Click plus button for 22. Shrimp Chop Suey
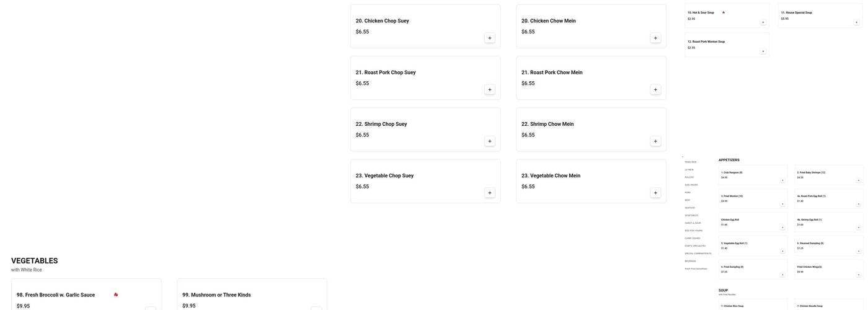Image resolution: width=868 pixels, height=310 pixels. [x=489, y=141]
